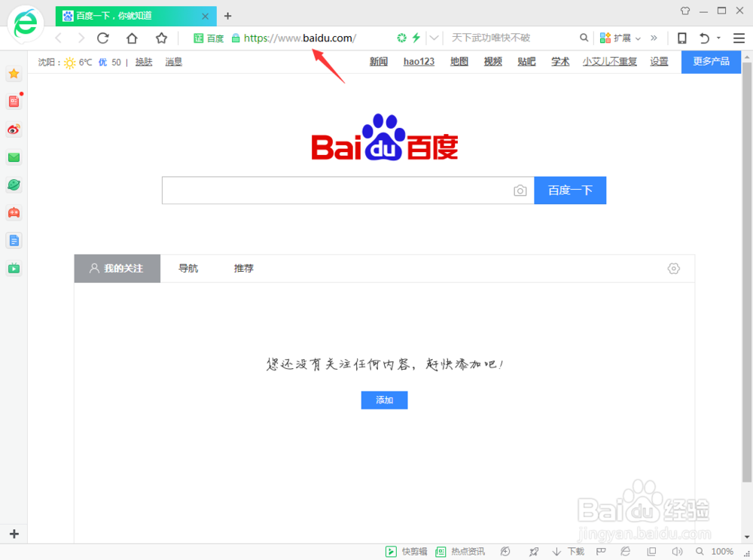Click the 百度一下 search button
This screenshot has width=753, height=560.
tap(570, 190)
